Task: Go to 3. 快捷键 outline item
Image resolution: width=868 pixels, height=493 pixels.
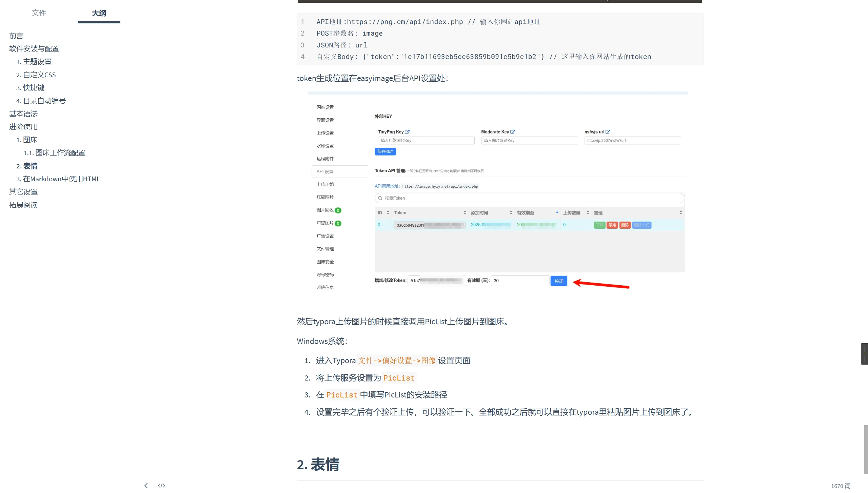Action: (31, 87)
